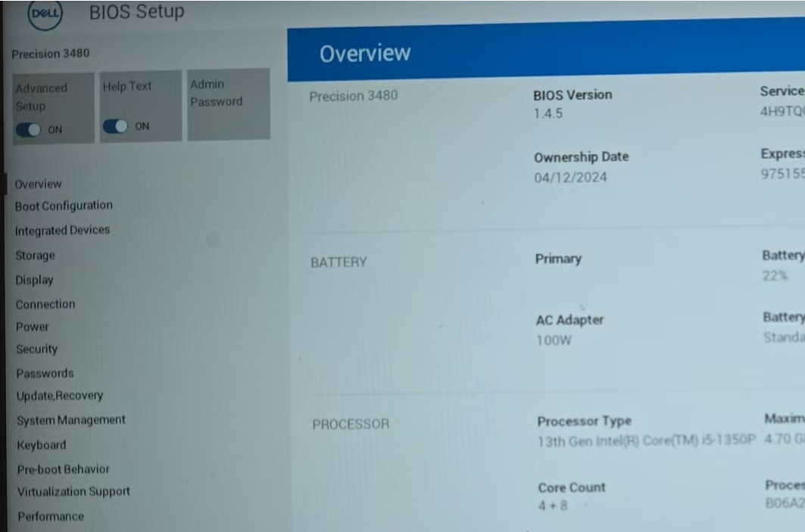Open Pre-boot Behavior section
Screen dimensions: 805x532
point(63,469)
